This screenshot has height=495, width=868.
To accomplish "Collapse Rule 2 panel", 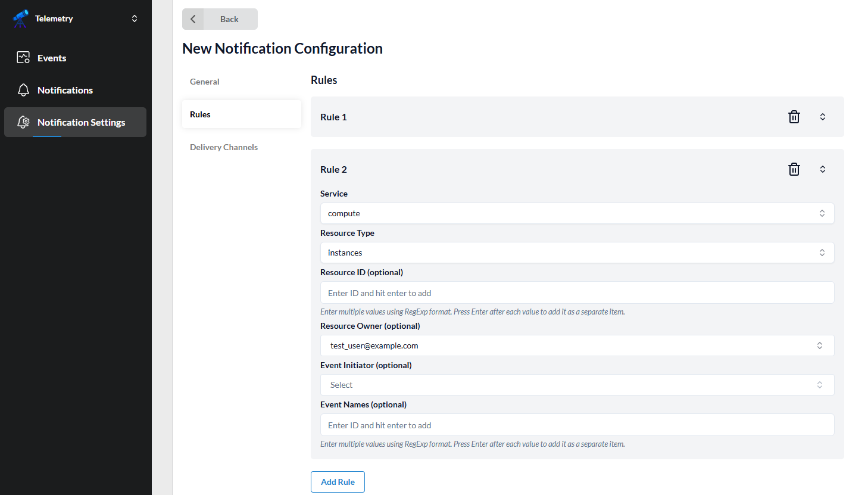I will point(822,169).
